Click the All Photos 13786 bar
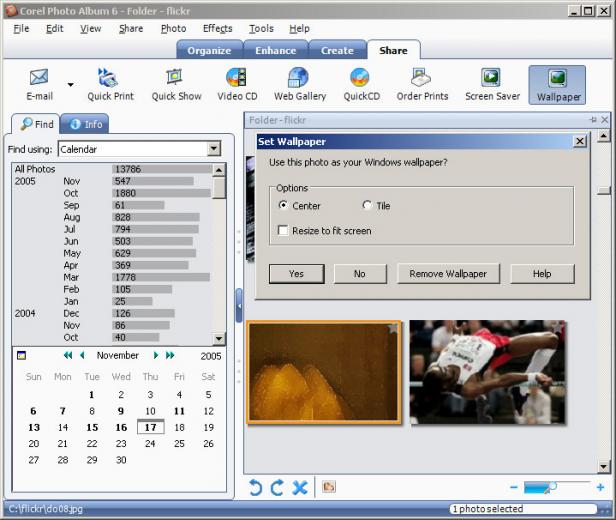 162,169
